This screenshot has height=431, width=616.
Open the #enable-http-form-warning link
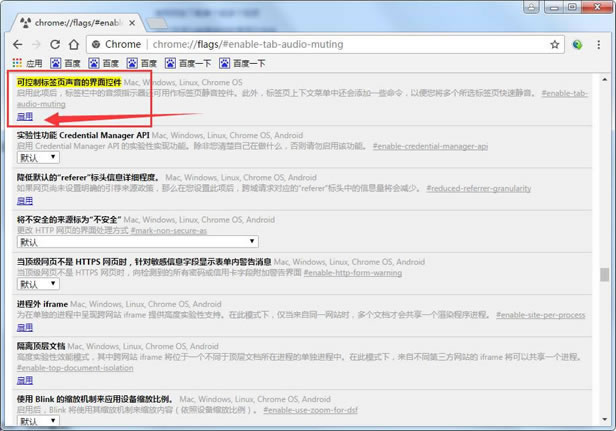(x=353, y=273)
